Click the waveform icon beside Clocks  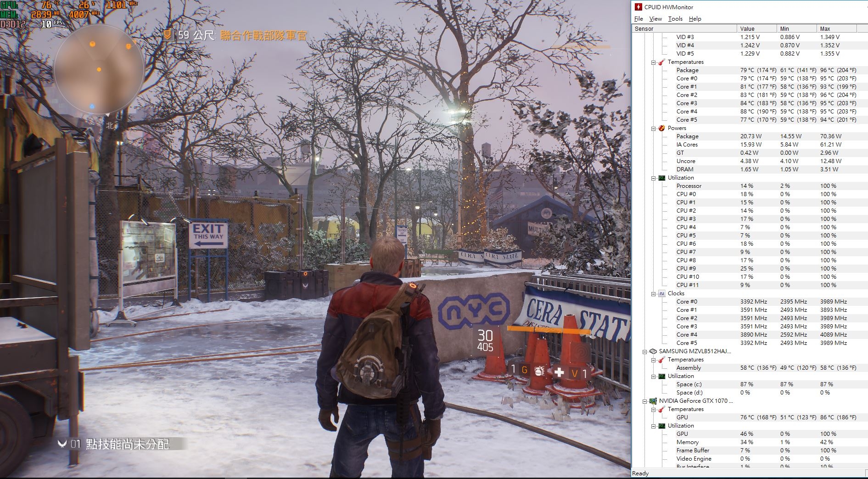(x=661, y=293)
